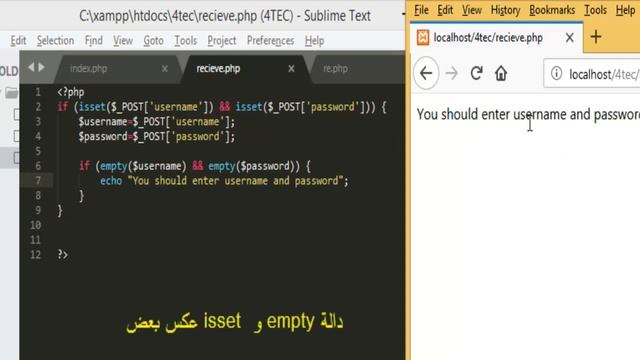Open the Bookmarks menu in Firefox
Image resolution: width=640 pixels, height=360 pixels.
pos(552,10)
